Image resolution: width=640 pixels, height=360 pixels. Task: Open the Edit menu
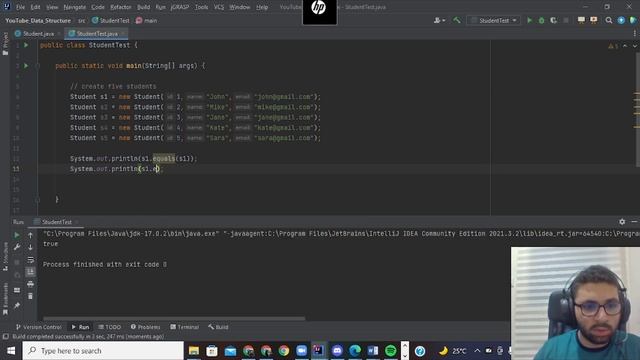36,7
